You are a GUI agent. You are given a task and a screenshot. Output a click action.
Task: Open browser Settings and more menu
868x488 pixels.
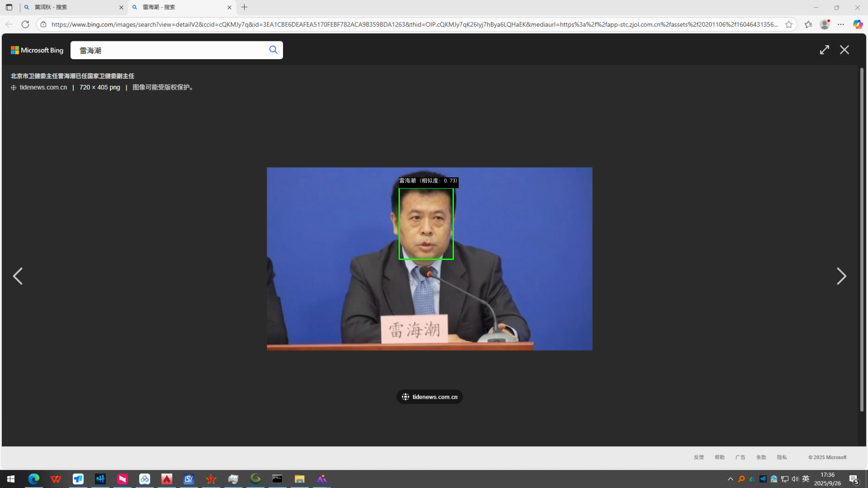[x=841, y=24]
